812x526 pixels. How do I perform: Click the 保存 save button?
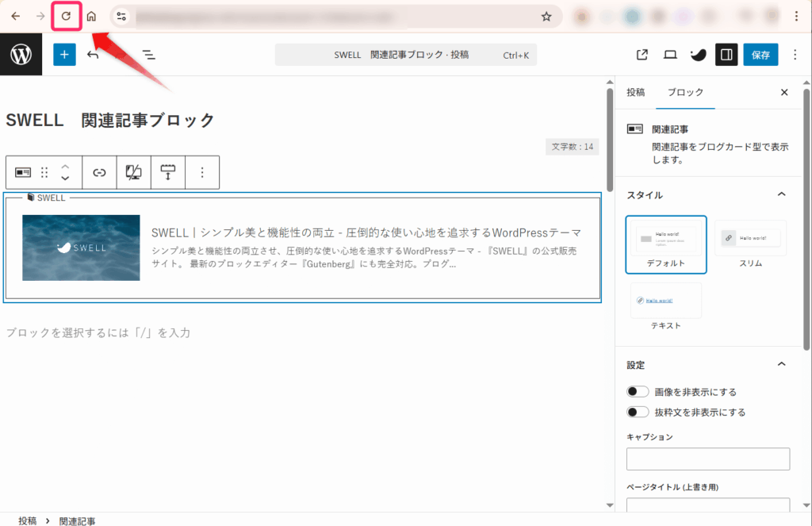pyautogui.click(x=760, y=55)
